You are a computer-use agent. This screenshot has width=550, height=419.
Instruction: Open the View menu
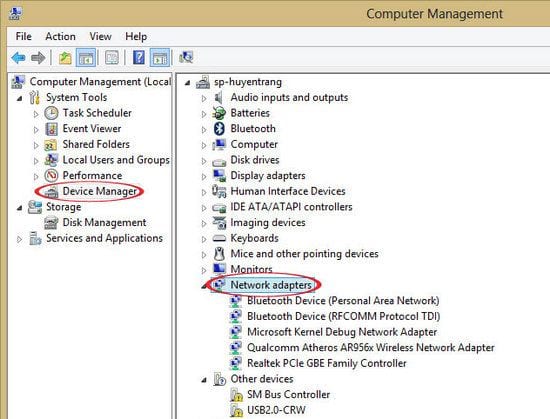tap(100, 36)
